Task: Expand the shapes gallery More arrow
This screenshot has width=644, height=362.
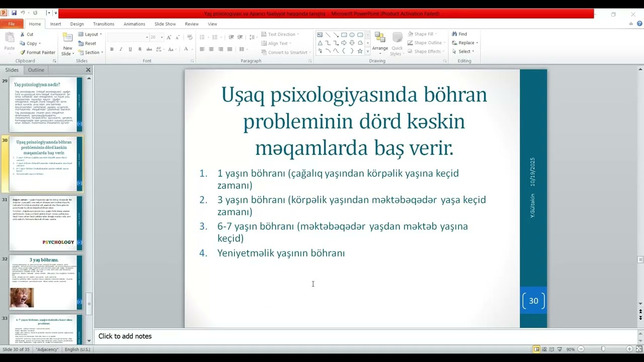Action: tap(368, 51)
